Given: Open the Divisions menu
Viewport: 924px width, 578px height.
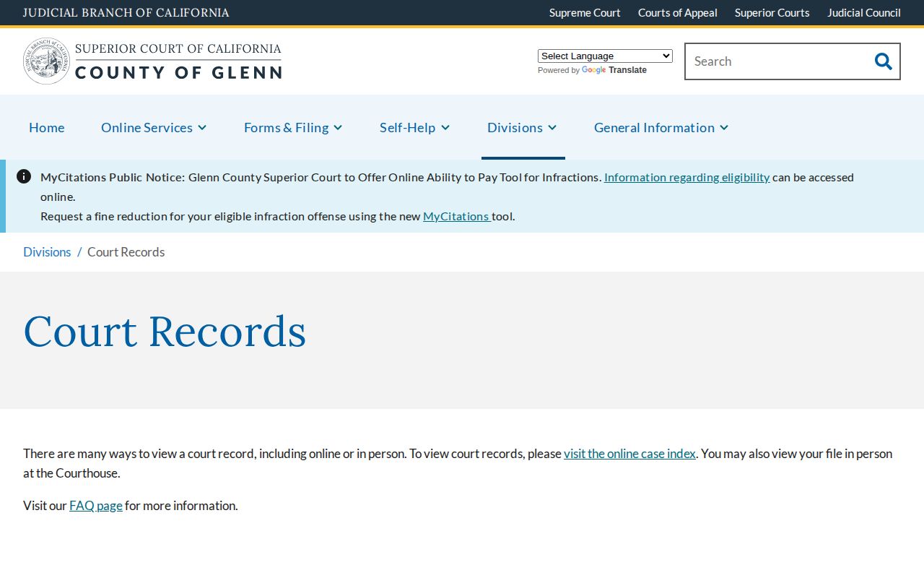Looking at the screenshot, I should click(515, 127).
